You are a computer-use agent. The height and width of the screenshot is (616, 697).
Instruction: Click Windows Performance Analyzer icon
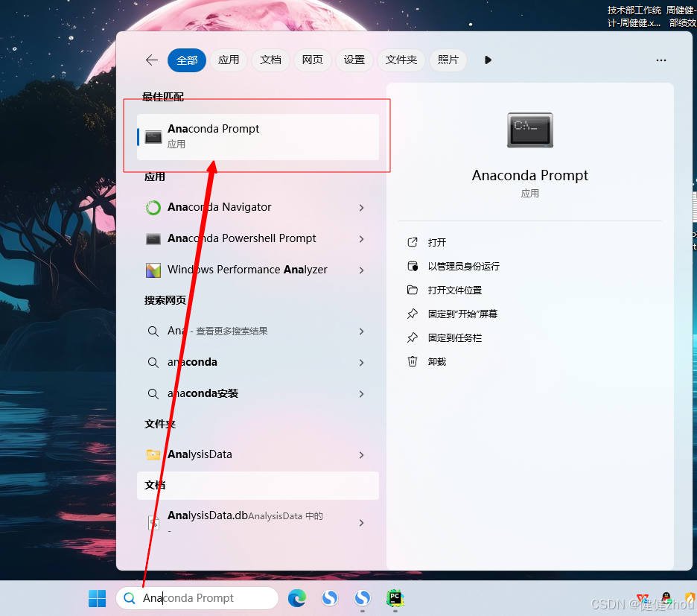(153, 270)
